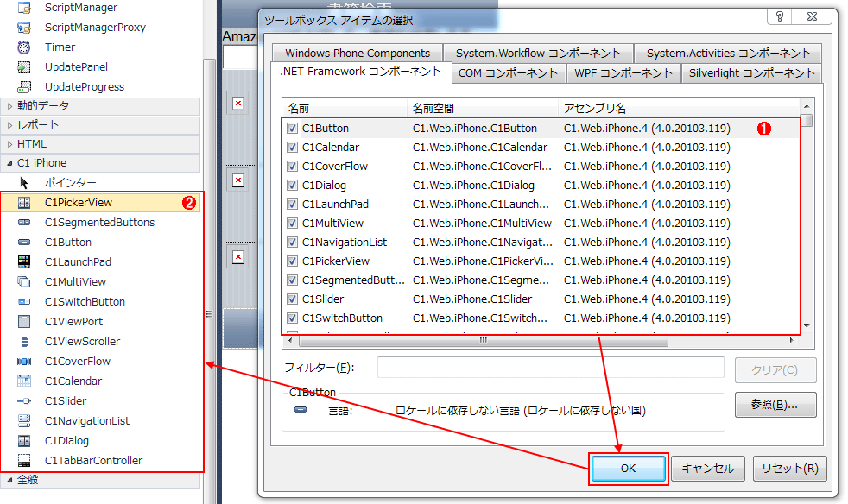Uncheck the C1CoverFlow checkbox
848x504 pixels.
coord(292,166)
